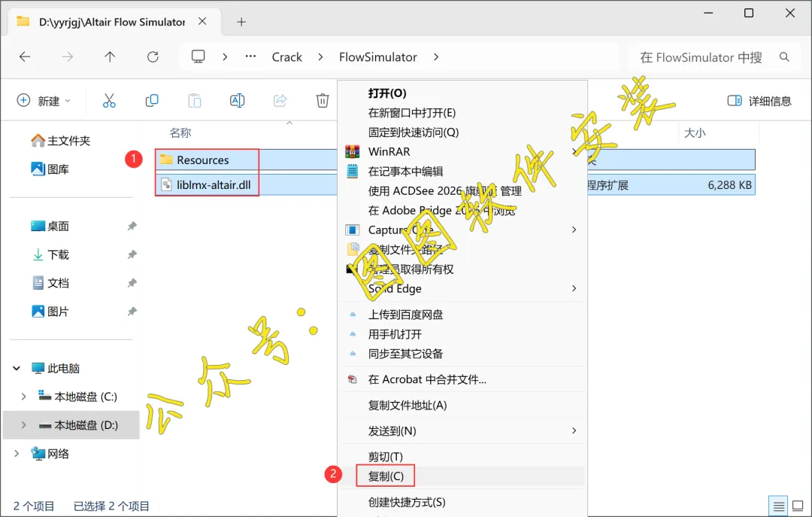Click Crack in breadcrumb path

pos(287,57)
